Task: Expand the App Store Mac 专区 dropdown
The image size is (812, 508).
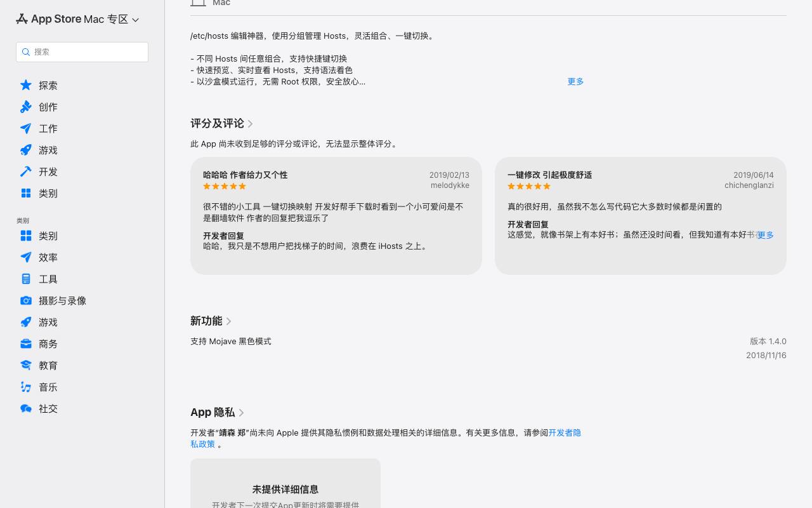Action: pyautogui.click(x=135, y=20)
